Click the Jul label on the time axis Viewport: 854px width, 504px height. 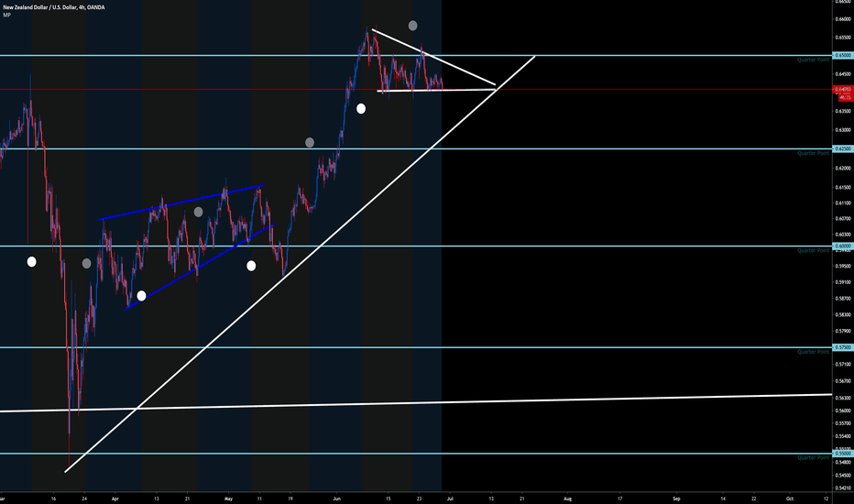pyautogui.click(x=450, y=499)
